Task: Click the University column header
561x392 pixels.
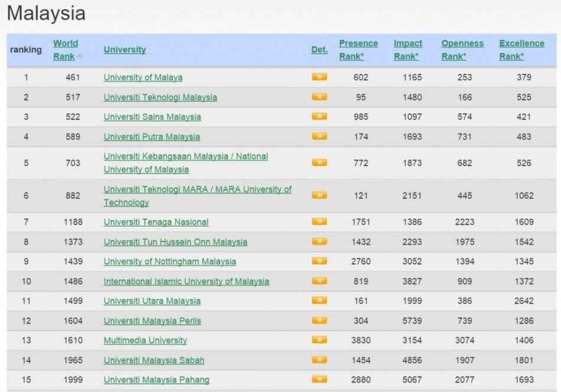Action: click(125, 50)
